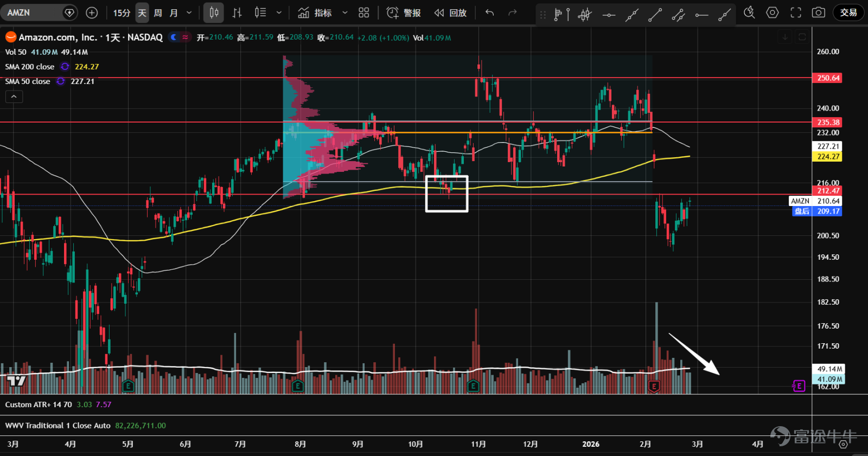This screenshot has height=456, width=868.
Task: Select the candlestick chart type
Action: coord(214,12)
